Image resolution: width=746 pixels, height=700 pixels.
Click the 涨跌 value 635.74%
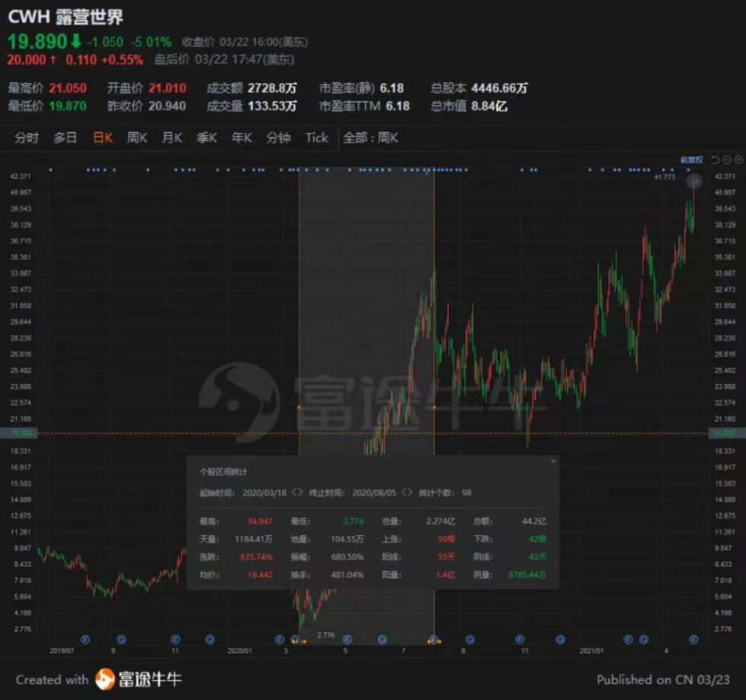(x=257, y=557)
